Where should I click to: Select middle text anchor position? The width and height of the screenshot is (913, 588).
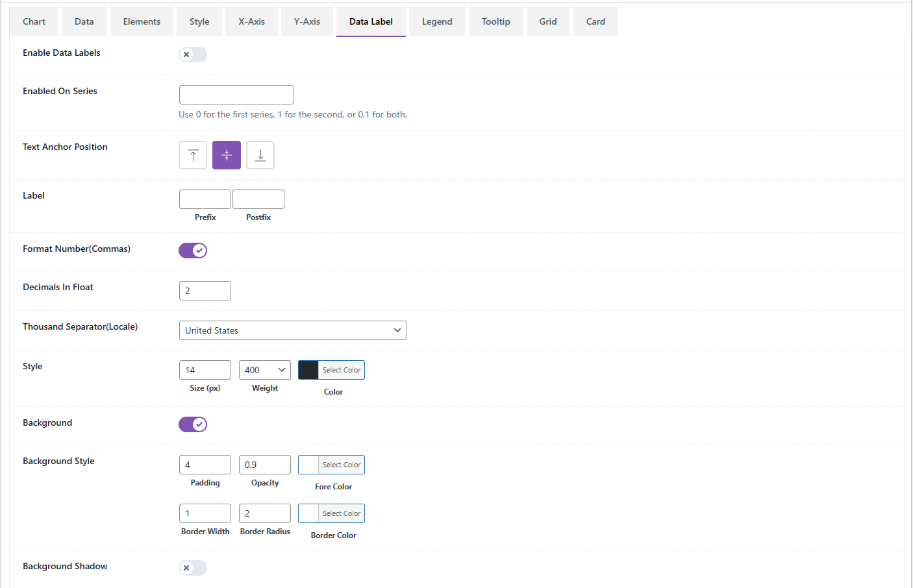click(227, 154)
